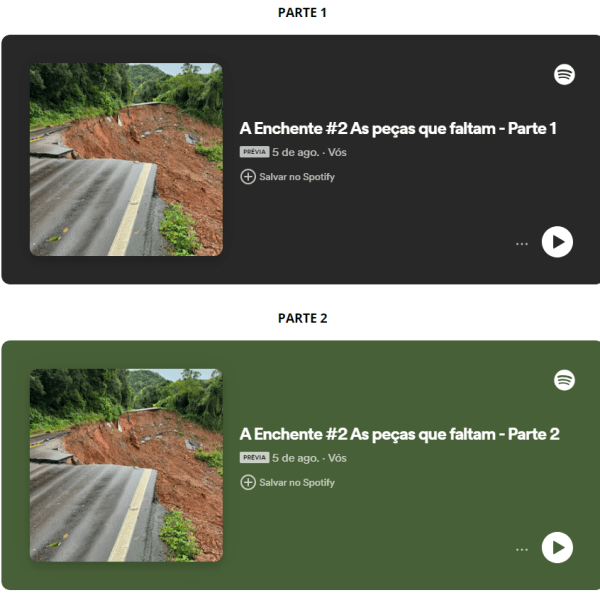Screen dimensions: 600x600
Task: Click the Spotify logo in the green Parte 2 player
Action: coord(564,380)
